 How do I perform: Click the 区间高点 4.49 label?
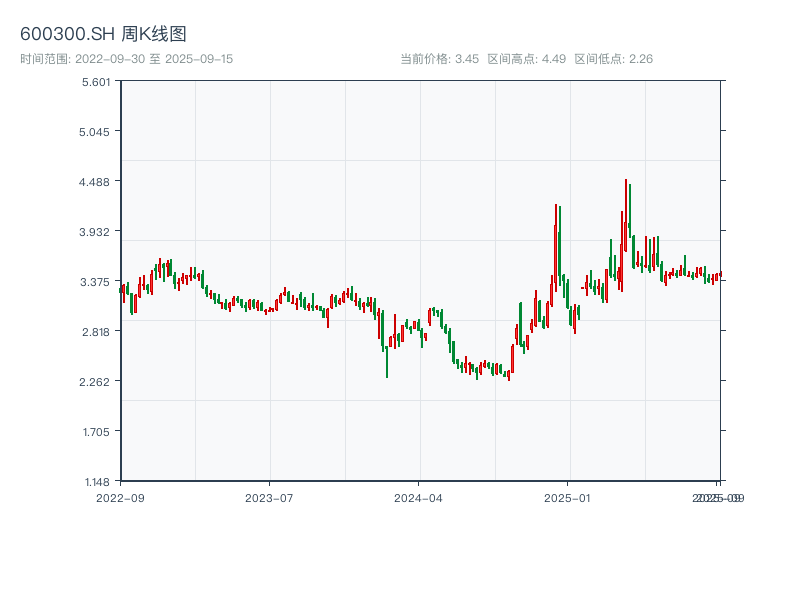tap(526, 59)
